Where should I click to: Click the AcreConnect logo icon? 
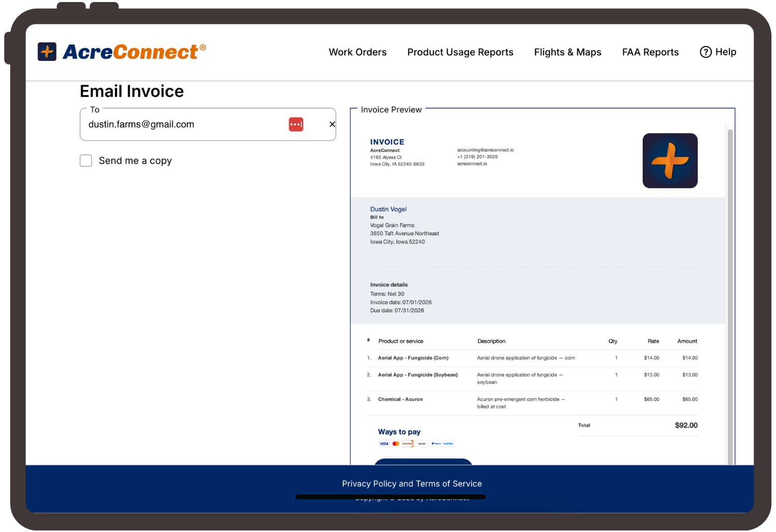click(47, 51)
